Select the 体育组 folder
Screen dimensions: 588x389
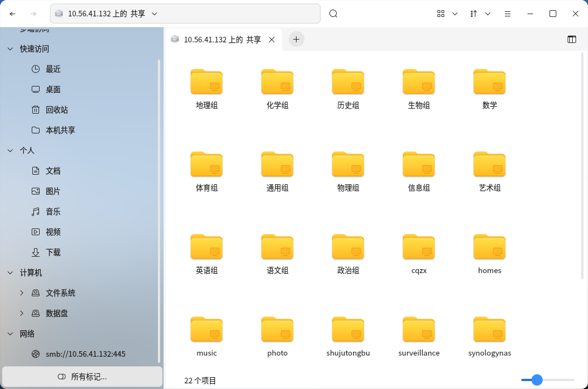coord(207,171)
